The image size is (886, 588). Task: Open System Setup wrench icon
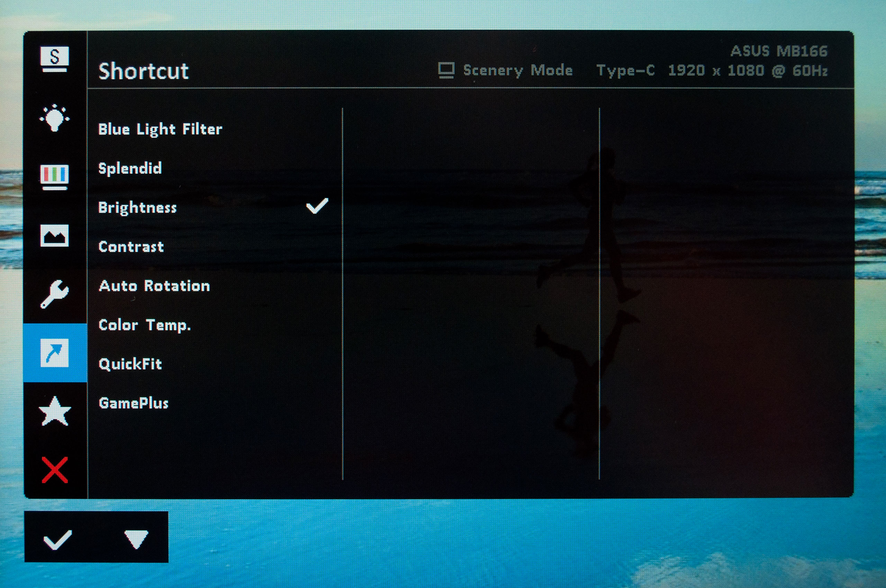pyautogui.click(x=54, y=294)
